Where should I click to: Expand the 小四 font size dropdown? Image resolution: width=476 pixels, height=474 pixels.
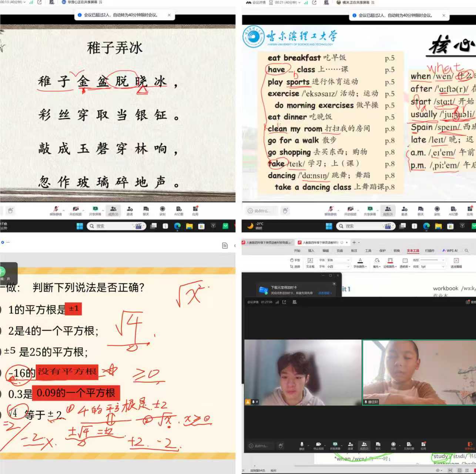(x=338, y=266)
